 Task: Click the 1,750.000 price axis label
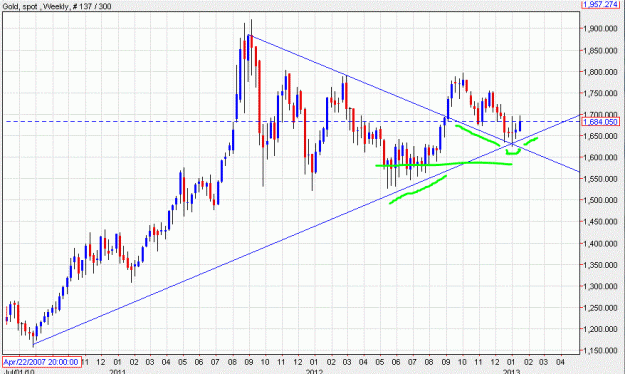pos(601,93)
